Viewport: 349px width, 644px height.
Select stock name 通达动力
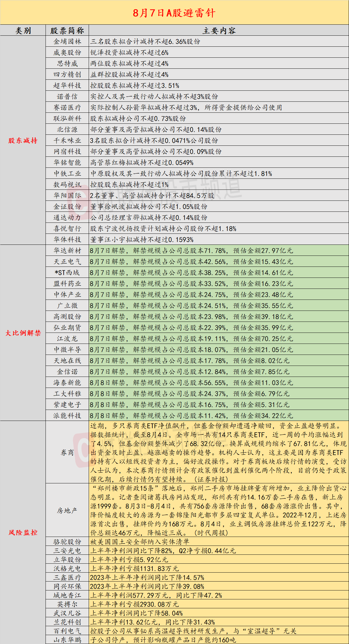(67, 217)
